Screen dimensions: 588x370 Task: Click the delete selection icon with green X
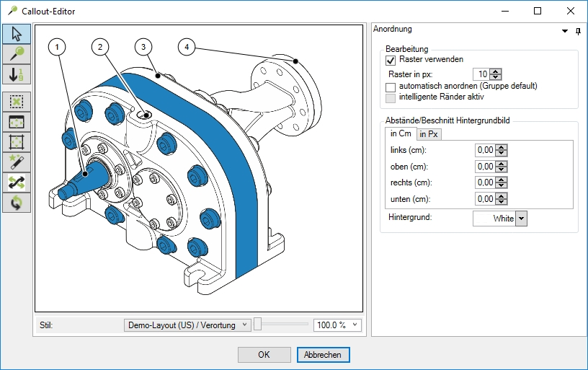(17, 102)
